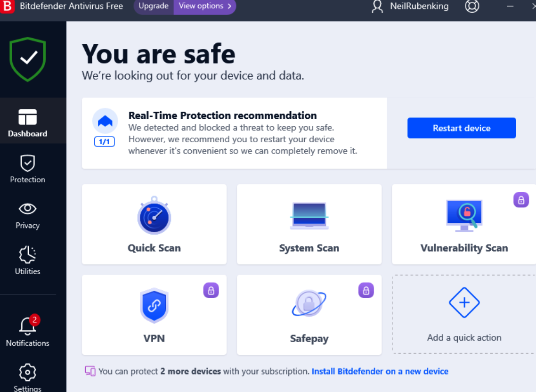Open the Vulnerability Scan tile

(464, 224)
